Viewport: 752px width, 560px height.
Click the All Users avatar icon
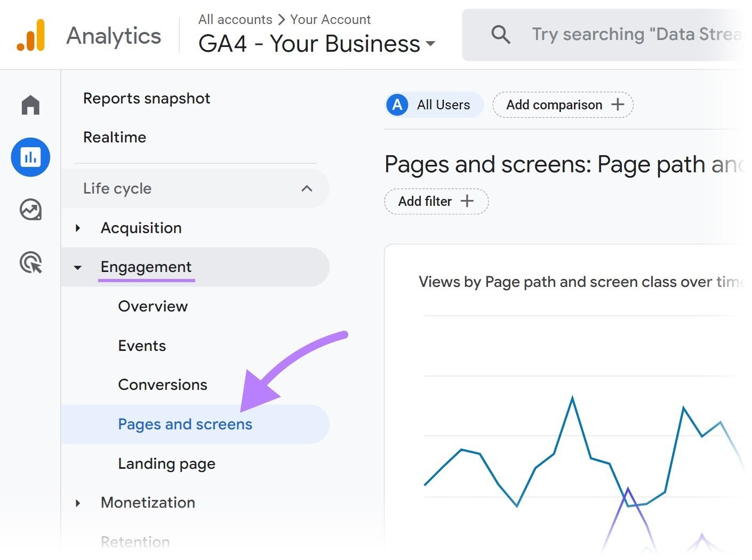397,105
